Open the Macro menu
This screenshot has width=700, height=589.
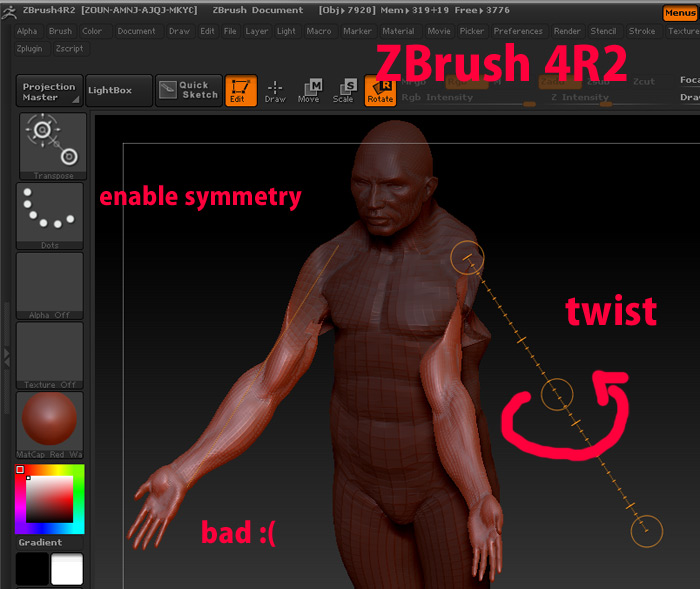click(x=319, y=31)
